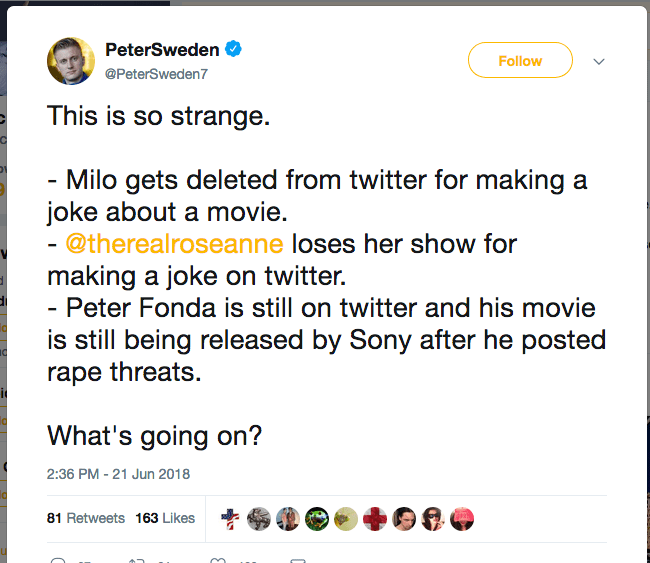Screen dimensions: 650x563
Task: View the 81 Retweets list
Action: (86, 518)
